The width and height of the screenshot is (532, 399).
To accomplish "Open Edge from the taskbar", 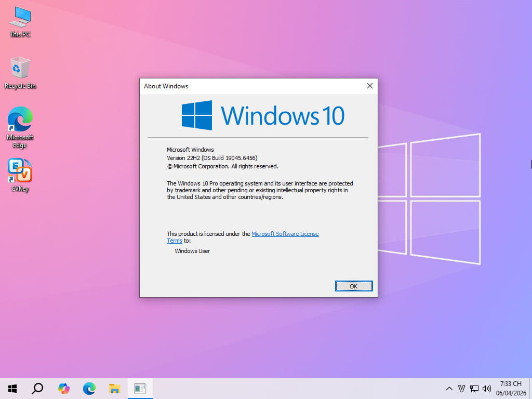I will [89, 389].
